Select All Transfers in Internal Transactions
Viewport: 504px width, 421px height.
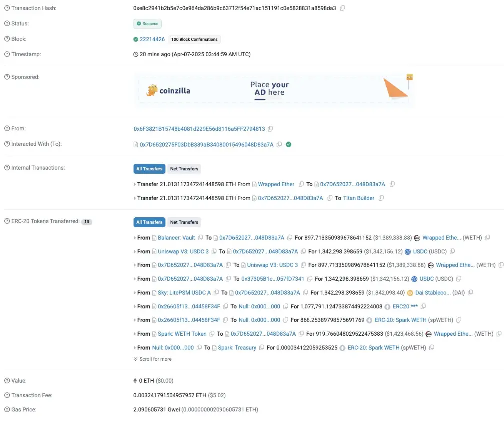pyautogui.click(x=149, y=169)
